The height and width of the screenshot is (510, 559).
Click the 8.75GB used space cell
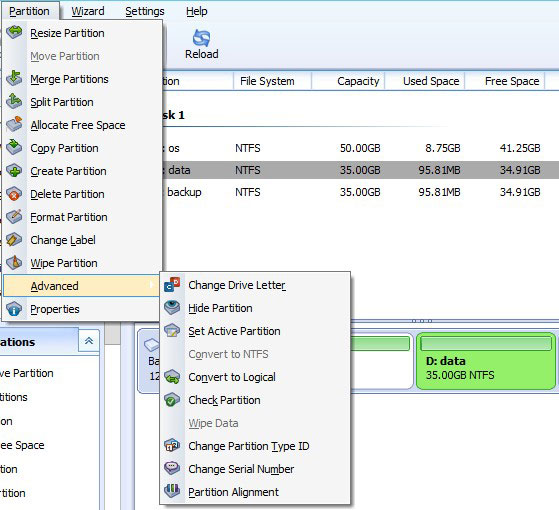pyautogui.click(x=442, y=148)
